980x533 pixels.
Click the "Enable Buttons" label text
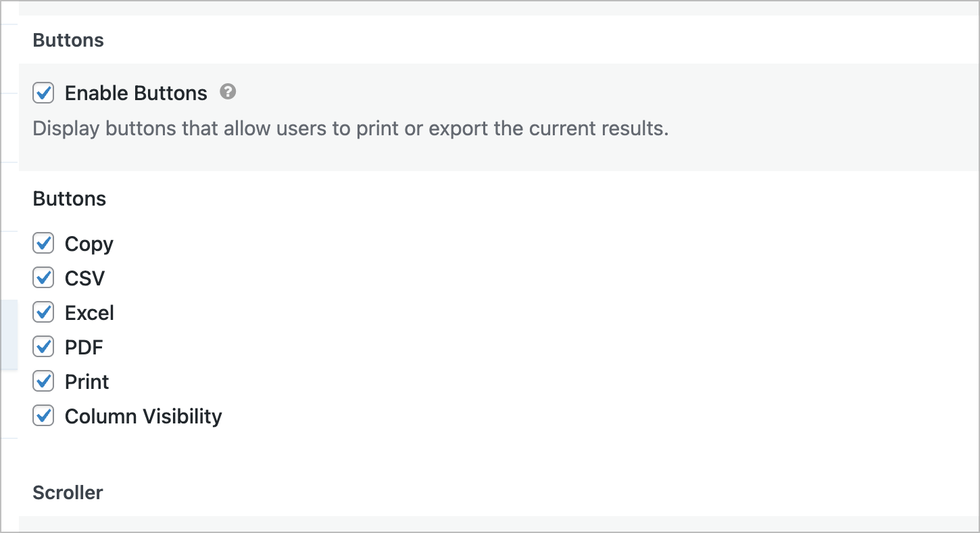click(x=136, y=93)
